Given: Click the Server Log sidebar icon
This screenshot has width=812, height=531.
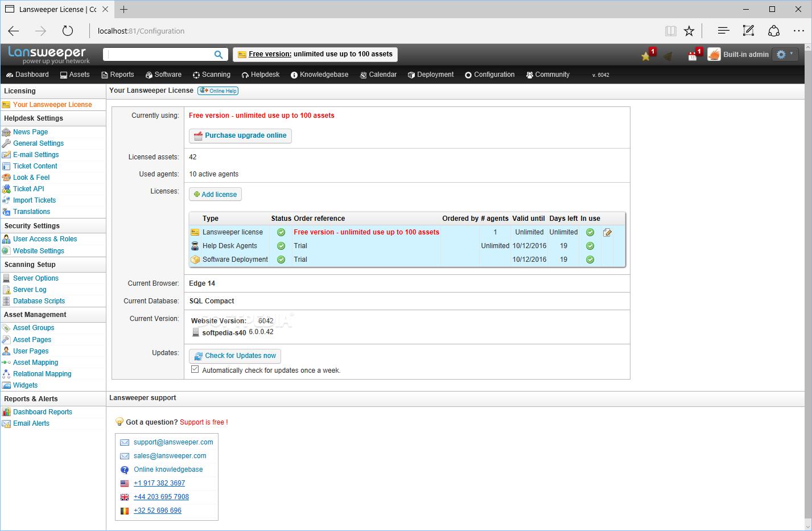Looking at the screenshot, I should point(6,290).
